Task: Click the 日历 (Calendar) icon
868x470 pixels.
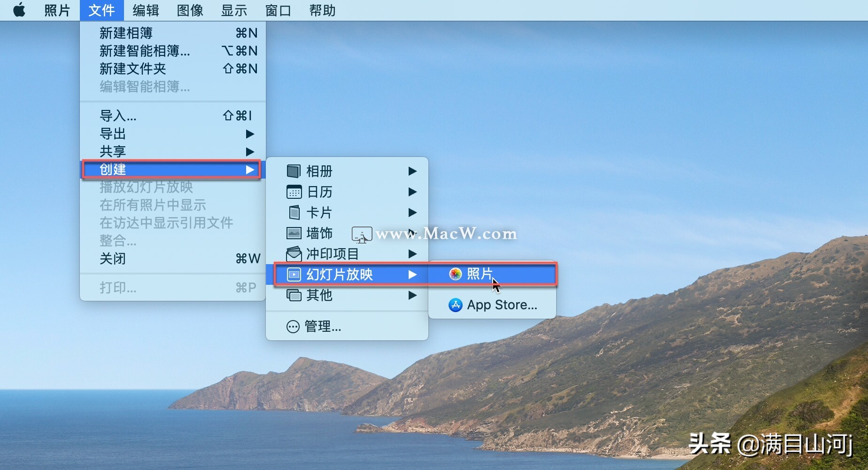Action: click(x=294, y=192)
